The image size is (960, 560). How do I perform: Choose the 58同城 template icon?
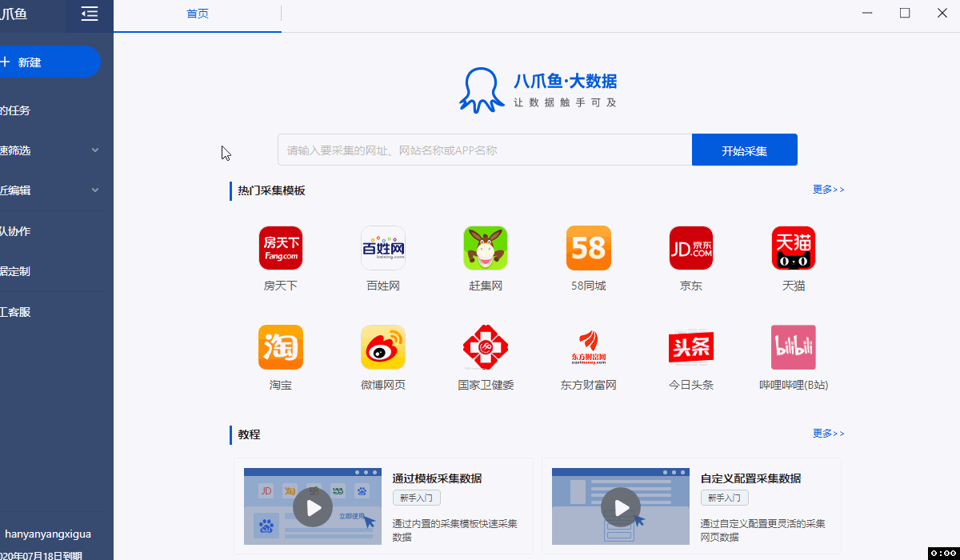point(589,248)
